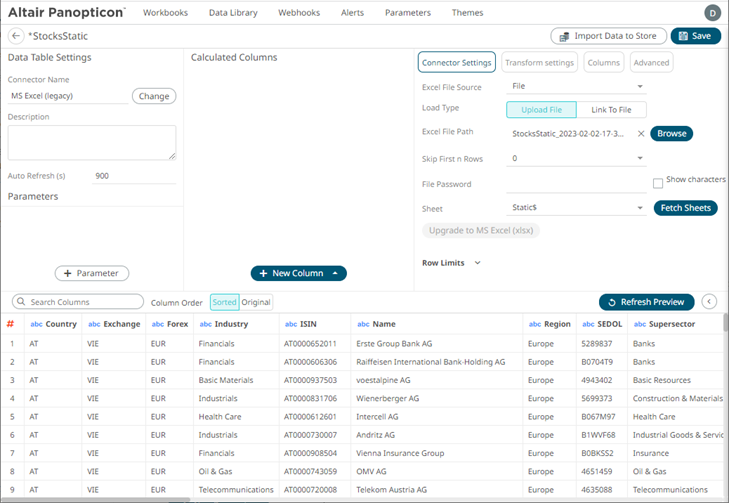Click the abc type icon of Forex column
729x503 pixels.
pos(158,324)
